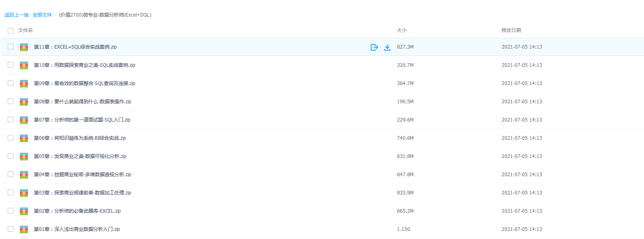Click the share icon on 第11章 row

pyautogui.click(x=374, y=47)
